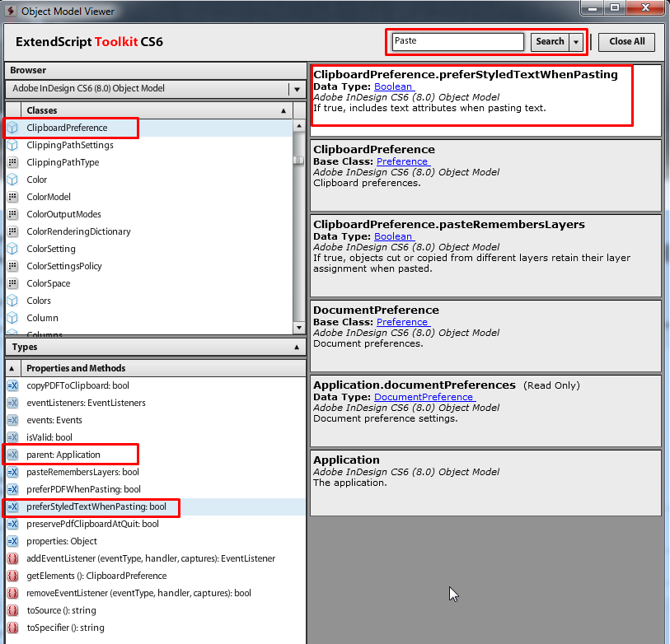670x644 pixels.
Task: Click the ColorSettingsPolicy enumeration icon
Action: click(x=13, y=266)
